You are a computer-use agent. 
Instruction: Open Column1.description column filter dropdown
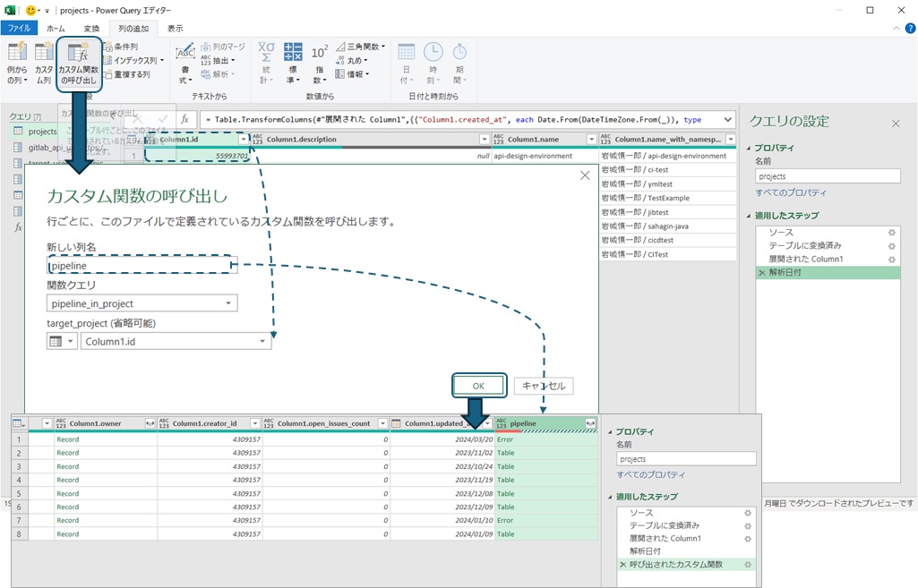(485, 140)
